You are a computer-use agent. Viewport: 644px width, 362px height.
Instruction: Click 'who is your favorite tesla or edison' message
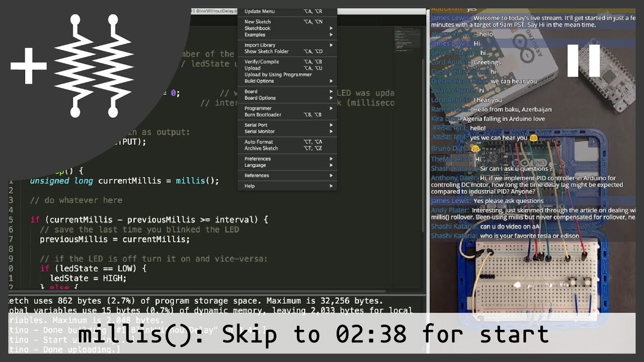(x=529, y=236)
